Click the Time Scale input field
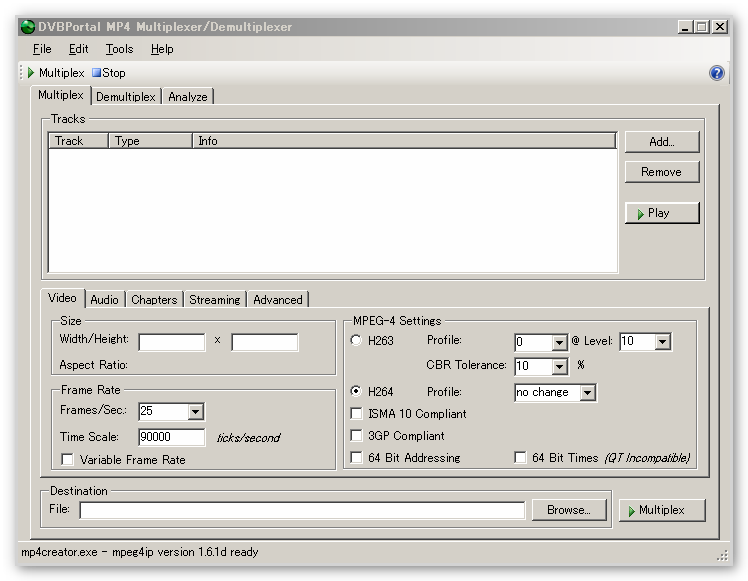The width and height of the screenshot is (748, 581). point(172,437)
